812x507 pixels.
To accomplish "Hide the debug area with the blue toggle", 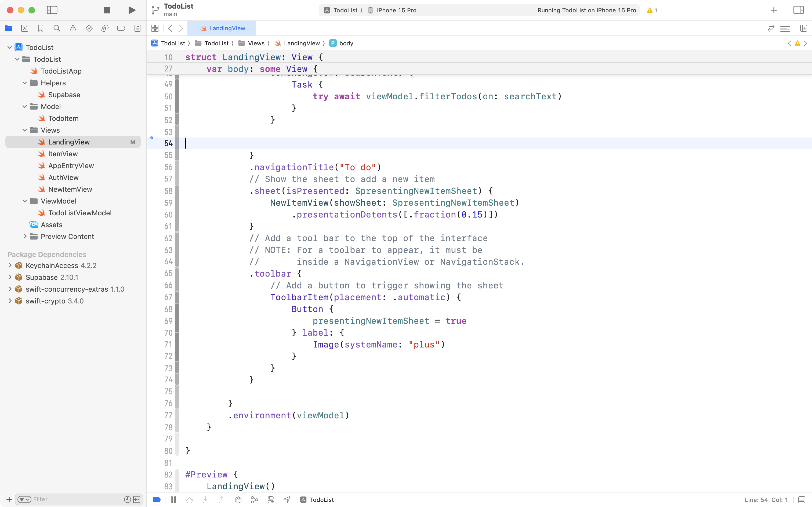I will click(156, 500).
